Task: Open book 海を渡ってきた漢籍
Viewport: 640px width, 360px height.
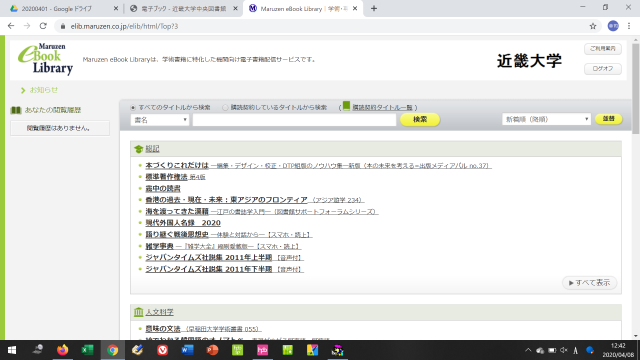Action: pos(262,211)
